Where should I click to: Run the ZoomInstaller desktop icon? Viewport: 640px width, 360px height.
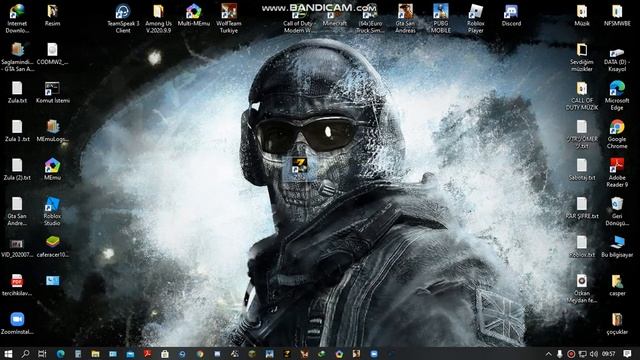pyautogui.click(x=17, y=323)
